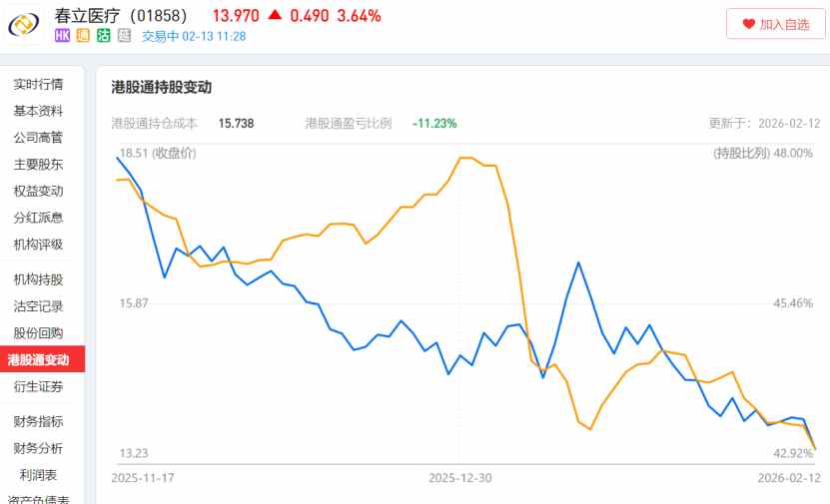Click the red up-arrow price change indicator
Viewport: 830px width, 504px height.
coord(275,16)
